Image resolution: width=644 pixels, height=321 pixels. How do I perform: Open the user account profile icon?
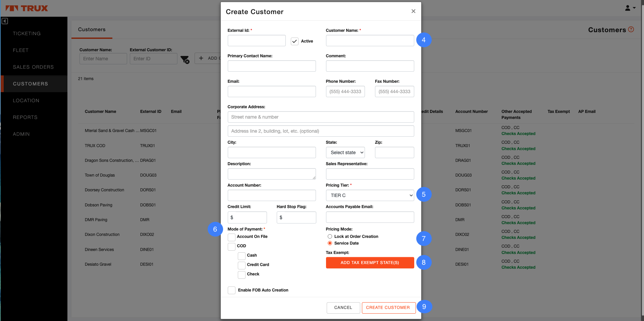click(630, 8)
